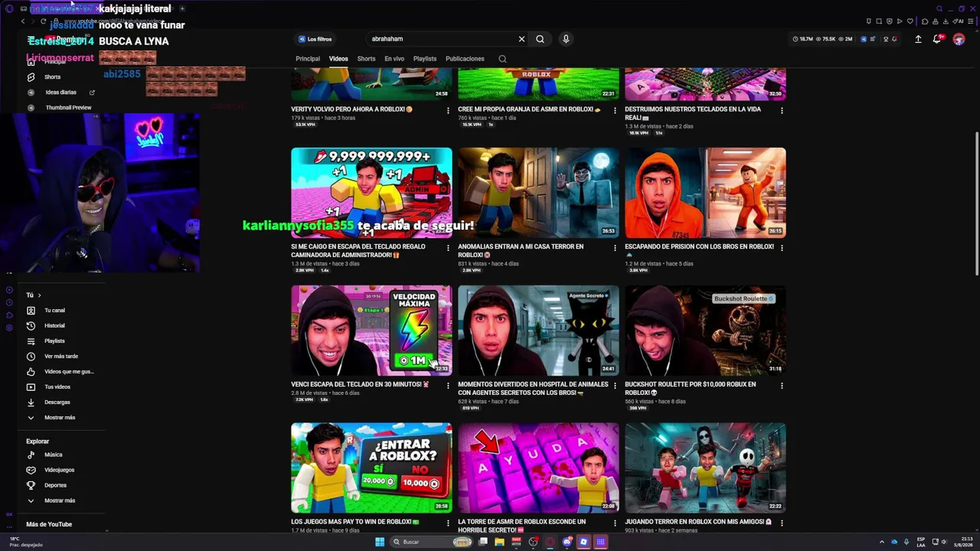Open the Windows Start menu
Image resolution: width=980 pixels, height=551 pixels.
(380, 542)
